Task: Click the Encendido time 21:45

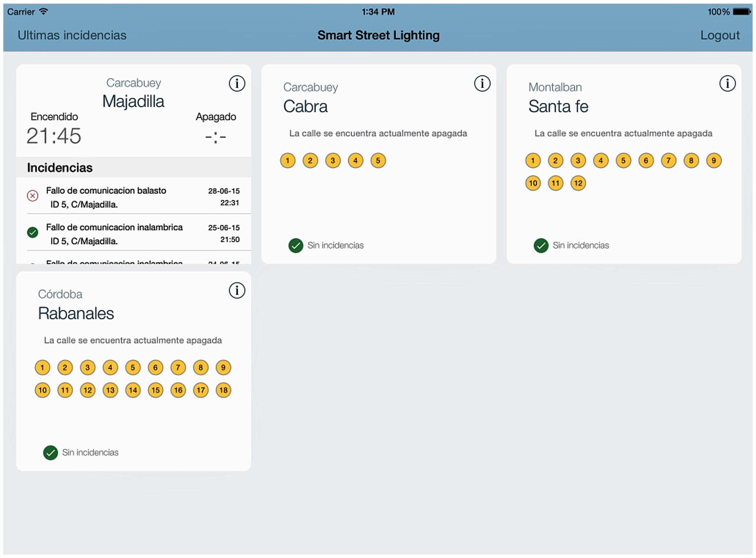Action: pyautogui.click(x=54, y=136)
